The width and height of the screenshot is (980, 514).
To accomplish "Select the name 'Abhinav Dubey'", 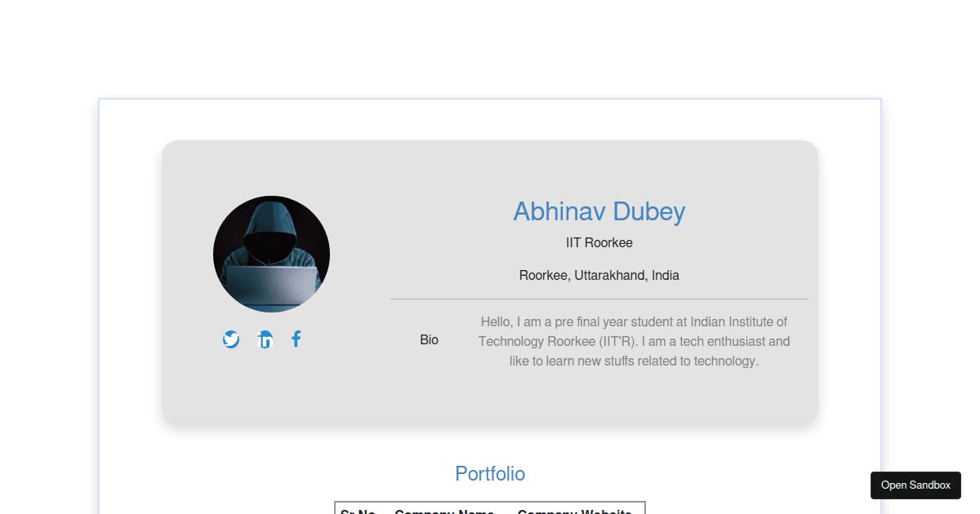I will click(599, 211).
